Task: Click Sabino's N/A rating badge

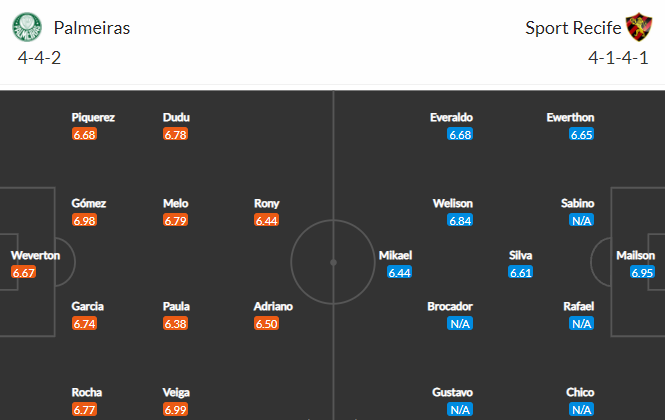Action: coord(581,220)
